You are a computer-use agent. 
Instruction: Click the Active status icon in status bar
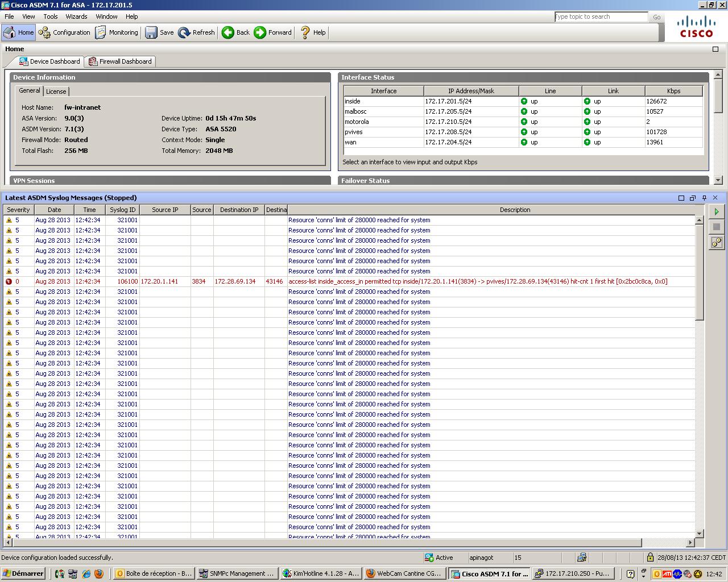(x=429, y=558)
